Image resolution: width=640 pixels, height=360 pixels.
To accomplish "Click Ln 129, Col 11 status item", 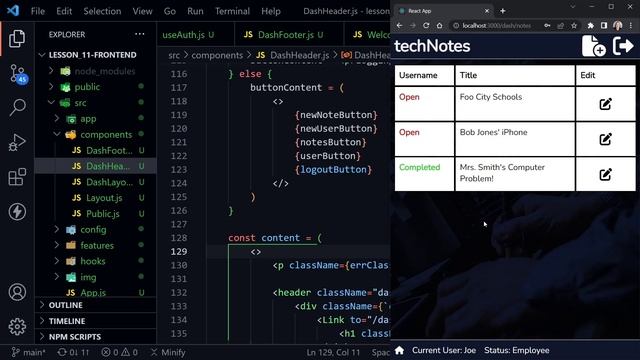I will point(333,352).
